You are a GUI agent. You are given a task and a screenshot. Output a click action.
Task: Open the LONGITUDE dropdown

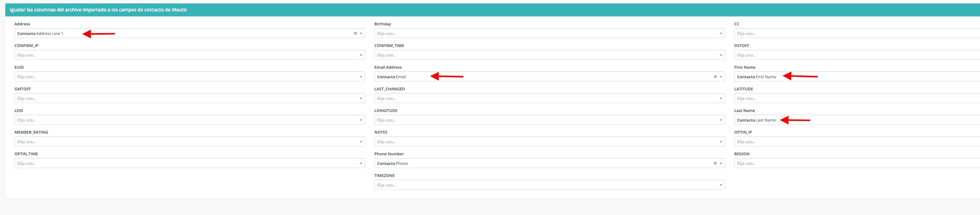point(549,120)
